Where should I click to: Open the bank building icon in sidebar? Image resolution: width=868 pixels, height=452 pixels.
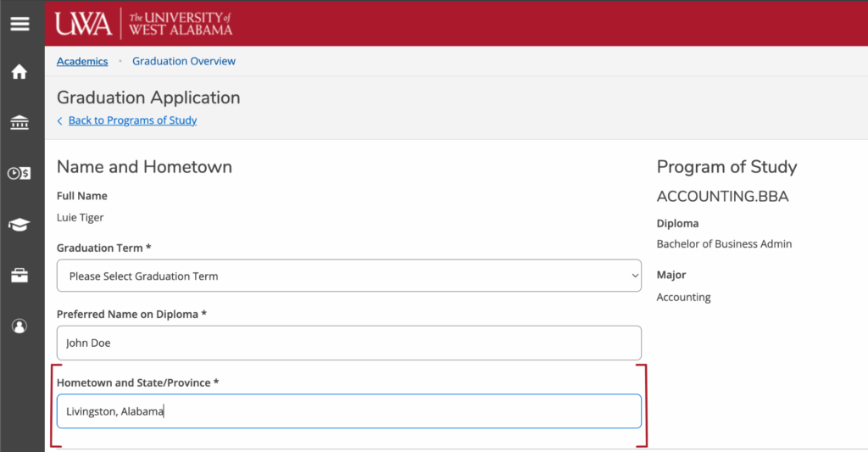pyautogui.click(x=19, y=123)
